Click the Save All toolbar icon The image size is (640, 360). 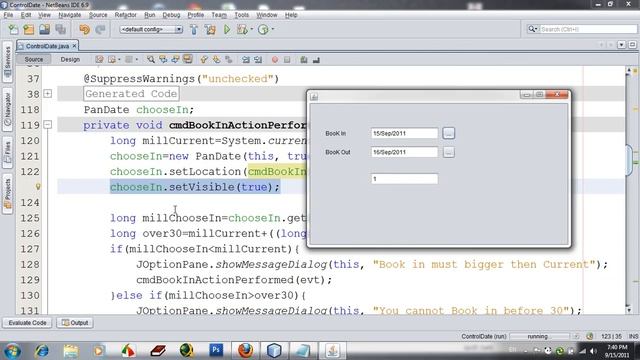(60, 29)
